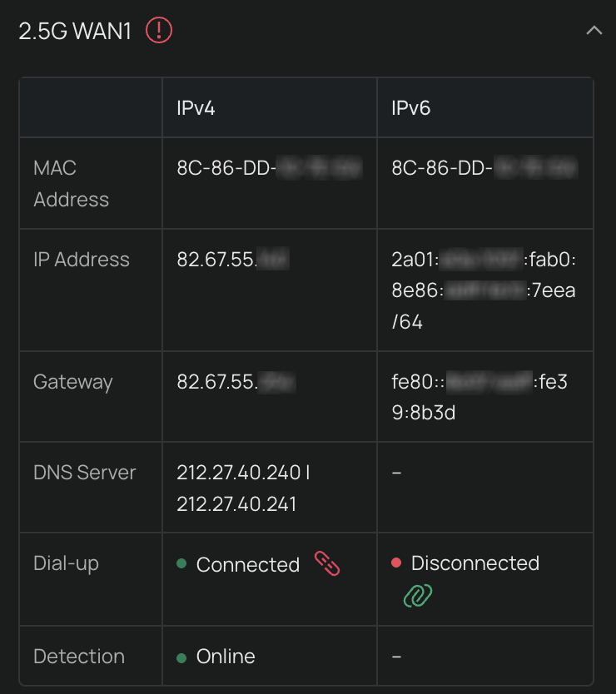Click the MAC Address row label

(71, 183)
